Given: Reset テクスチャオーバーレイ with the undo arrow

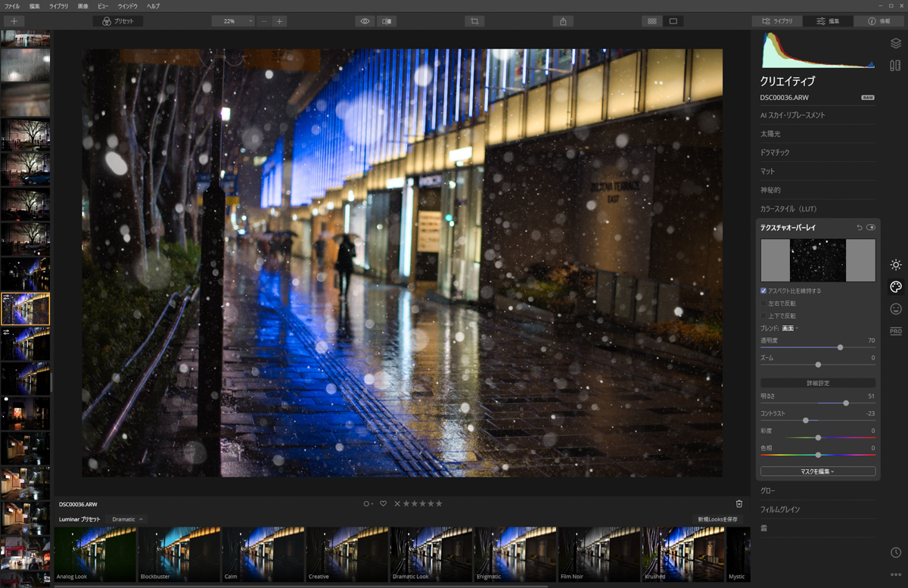Looking at the screenshot, I should [859, 227].
